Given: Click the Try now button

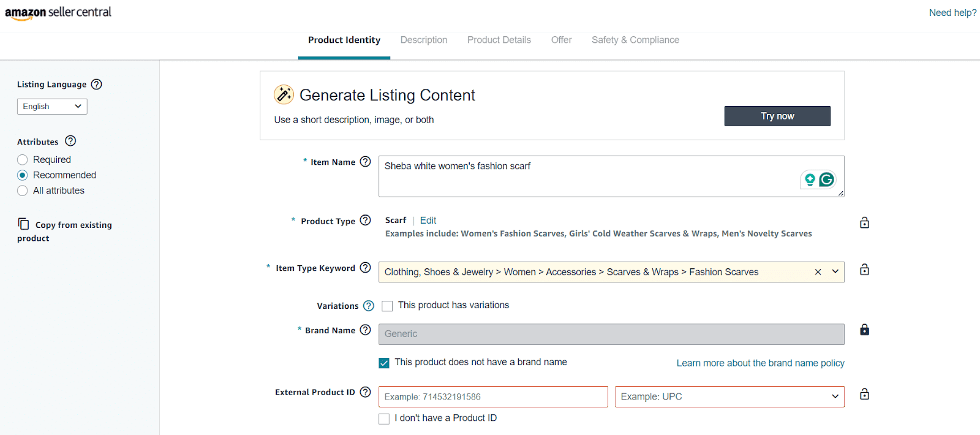Looking at the screenshot, I should click(x=777, y=116).
